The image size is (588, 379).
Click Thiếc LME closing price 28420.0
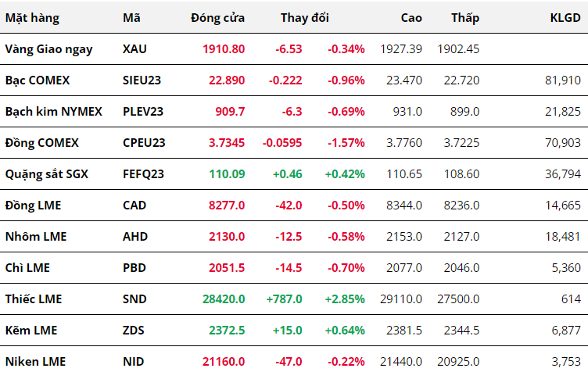223,299
